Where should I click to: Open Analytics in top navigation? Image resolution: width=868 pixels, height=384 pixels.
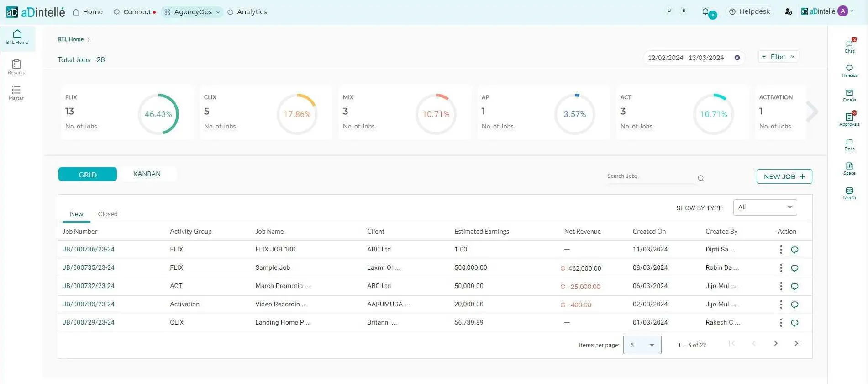(247, 12)
